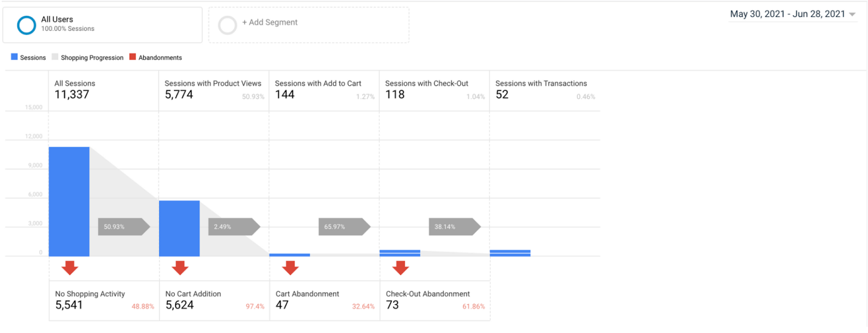Click the gray Shopping Progression legend swatch

tap(55, 57)
